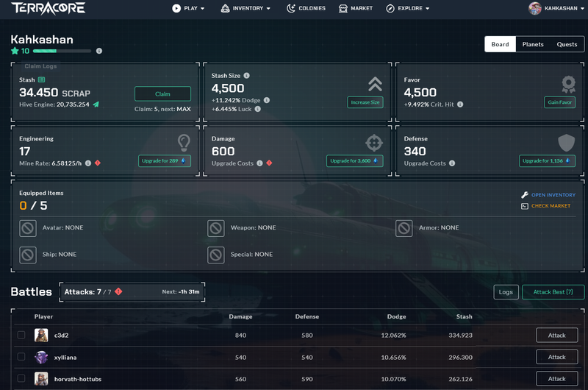The width and height of the screenshot is (588, 390).
Task: Click the Engineering lightbulb icon
Action: pos(184,143)
